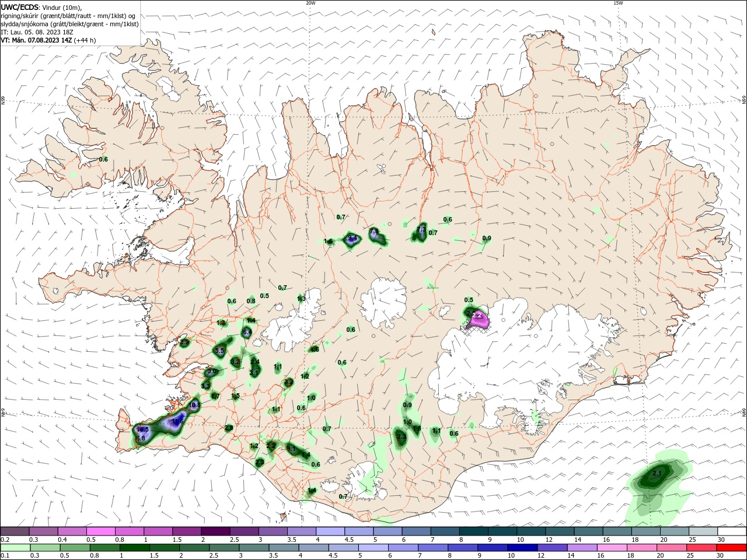The image size is (747, 560).
Task: Click the 5.5 rainfall value
Action: pyautogui.click(x=219, y=351)
